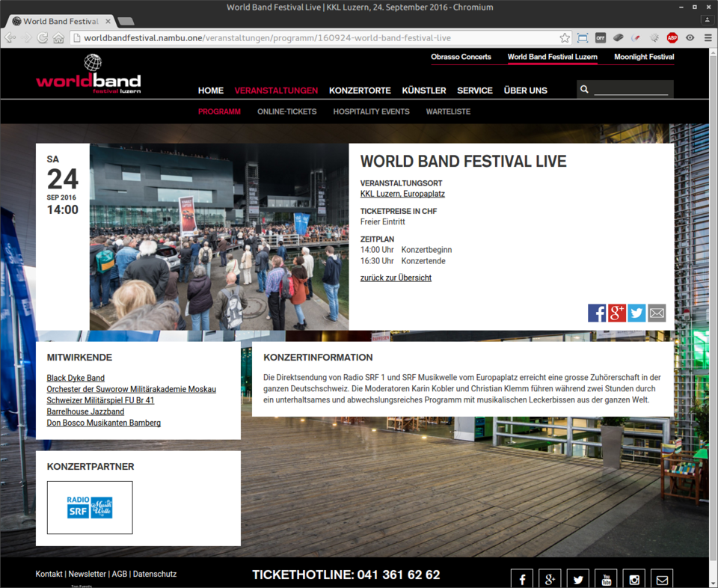
Task: Click the user profile icon in the title area
Action: click(708, 20)
